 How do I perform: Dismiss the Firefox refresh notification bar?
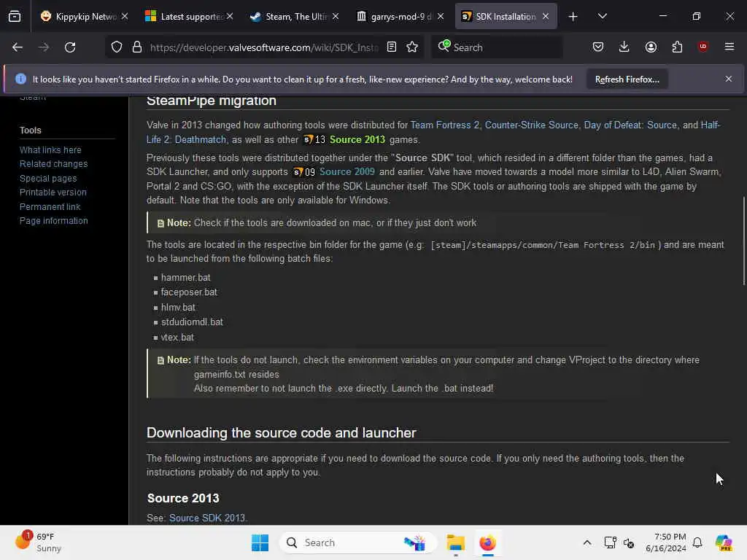728,79
